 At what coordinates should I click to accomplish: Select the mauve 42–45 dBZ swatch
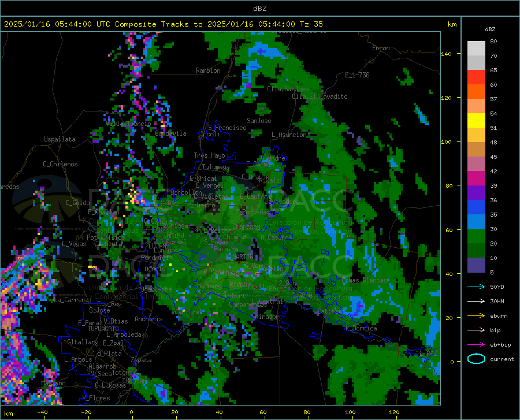476,163
